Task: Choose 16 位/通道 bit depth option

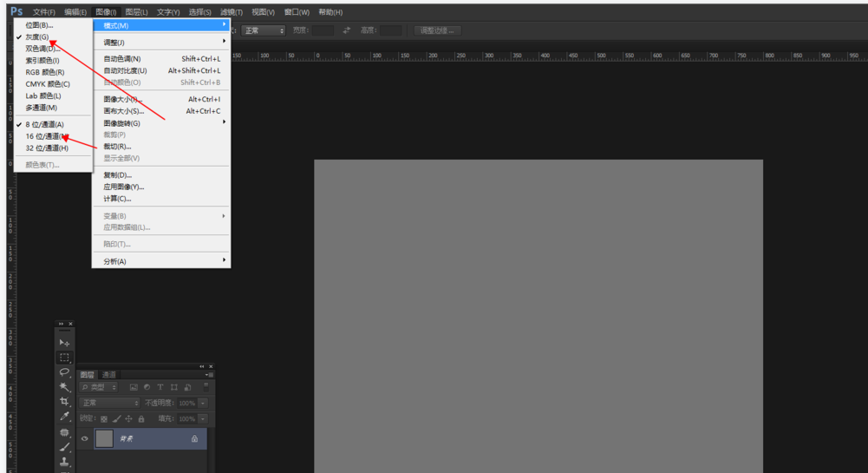Action: tap(44, 136)
